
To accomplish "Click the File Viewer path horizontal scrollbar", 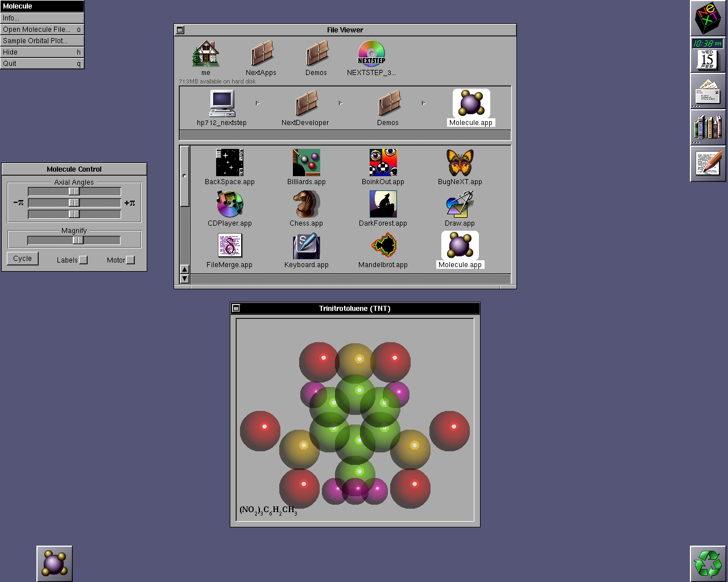I will click(x=345, y=135).
